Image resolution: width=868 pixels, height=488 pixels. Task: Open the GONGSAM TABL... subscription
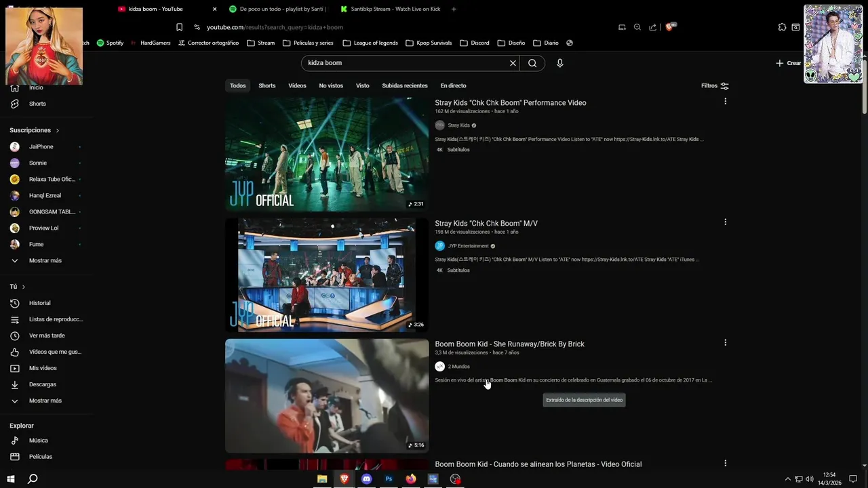pos(52,211)
